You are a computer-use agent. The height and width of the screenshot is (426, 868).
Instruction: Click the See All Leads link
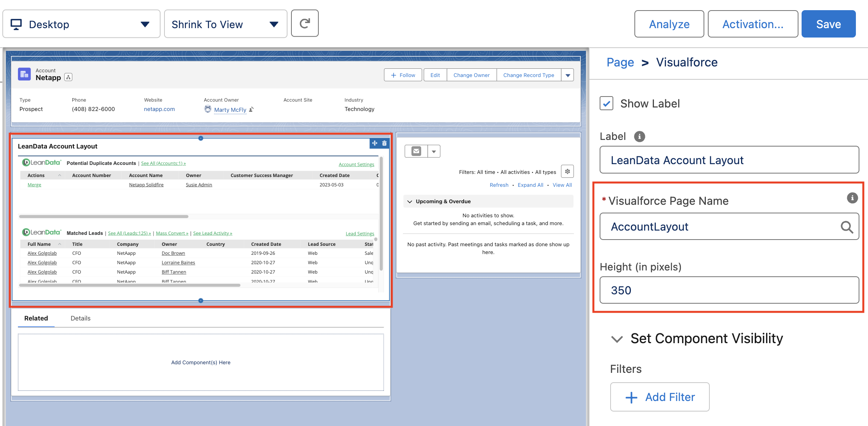tap(129, 233)
